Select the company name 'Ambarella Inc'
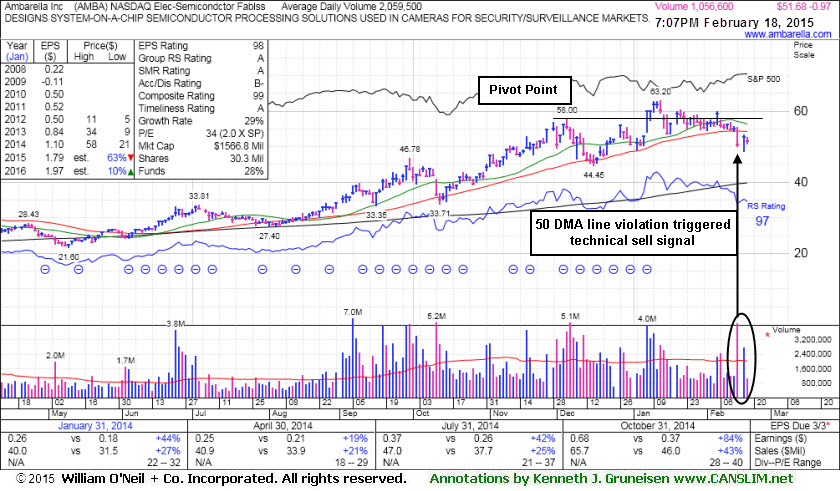This screenshot has width=840, height=491. [33, 7]
